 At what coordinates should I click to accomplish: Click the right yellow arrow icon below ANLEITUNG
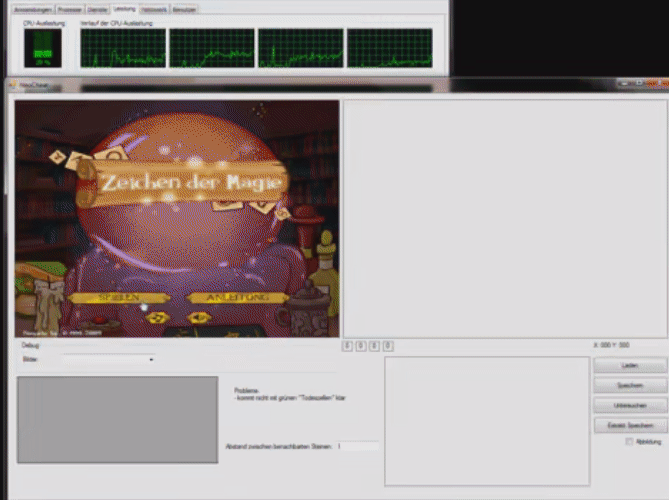[x=199, y=318]
